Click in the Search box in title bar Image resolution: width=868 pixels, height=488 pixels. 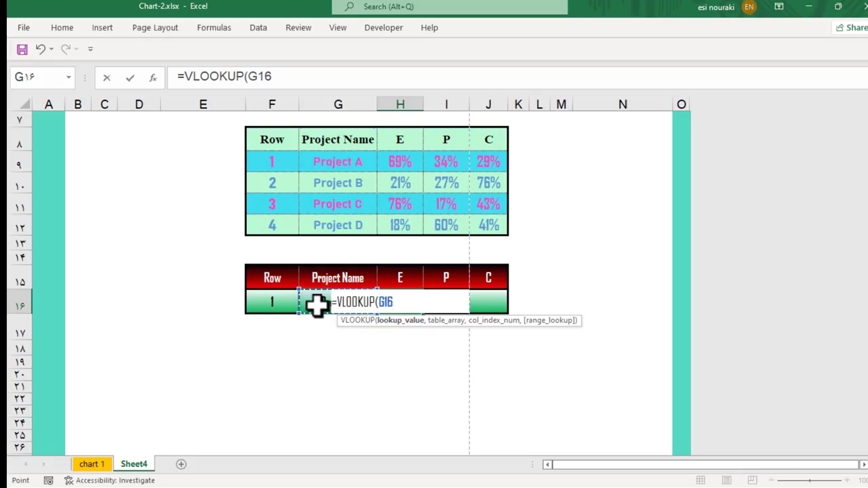(x=450, y=7)
